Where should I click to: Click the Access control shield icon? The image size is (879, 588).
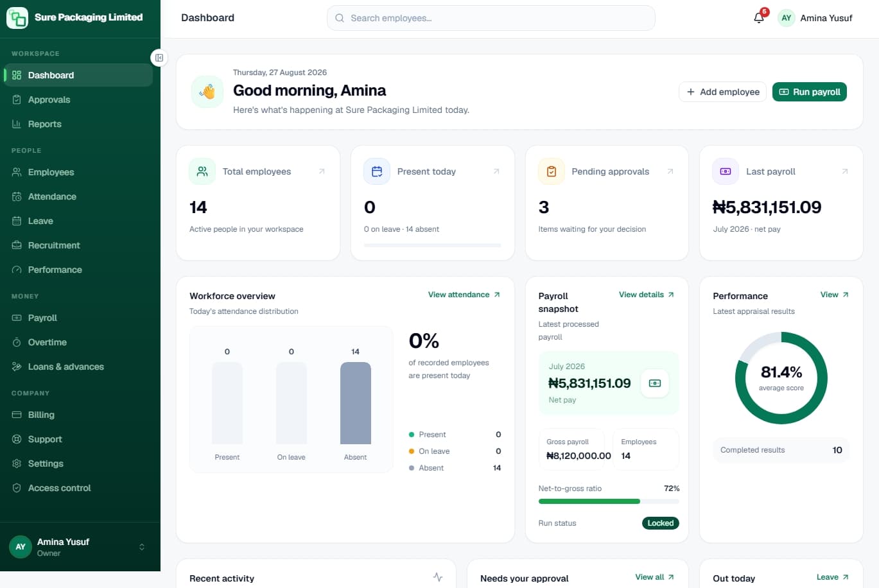pos(17,488)
